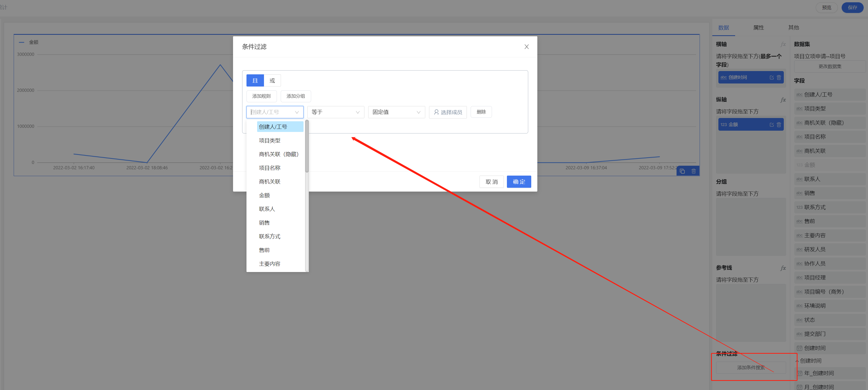The height and width of the screenshot is (390, 868).
Task: Click the 选择成员 button
Action: (x=448, y=112)
